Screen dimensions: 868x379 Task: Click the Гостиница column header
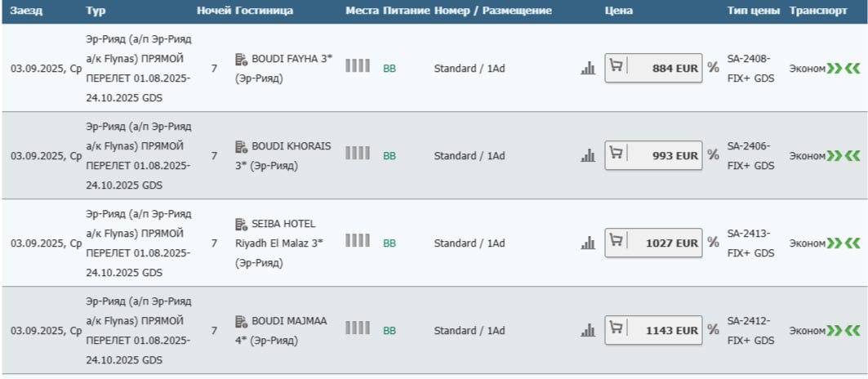[264, 11]
